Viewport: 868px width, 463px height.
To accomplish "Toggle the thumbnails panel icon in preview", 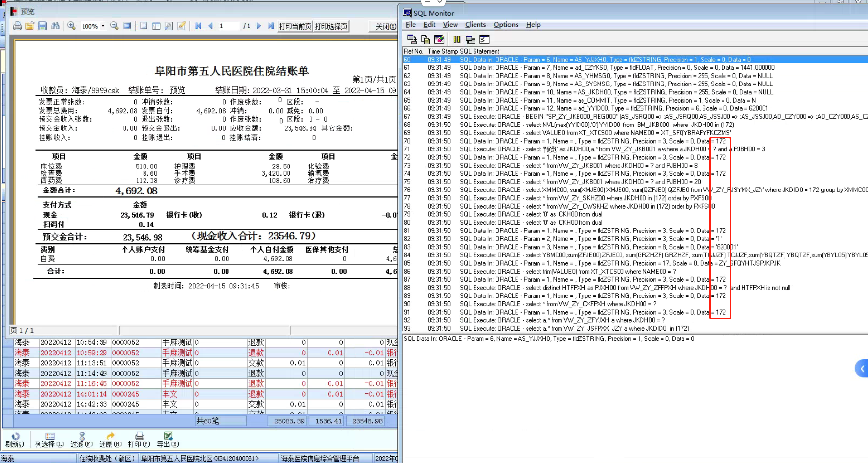I will coord(156,26).
